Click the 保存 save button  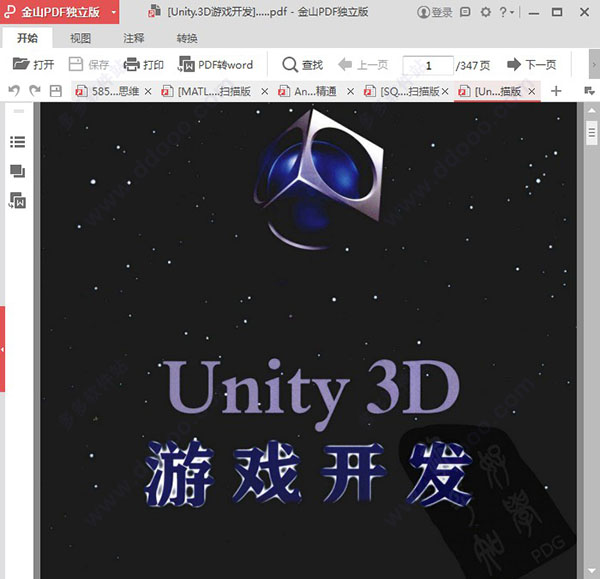89,64
